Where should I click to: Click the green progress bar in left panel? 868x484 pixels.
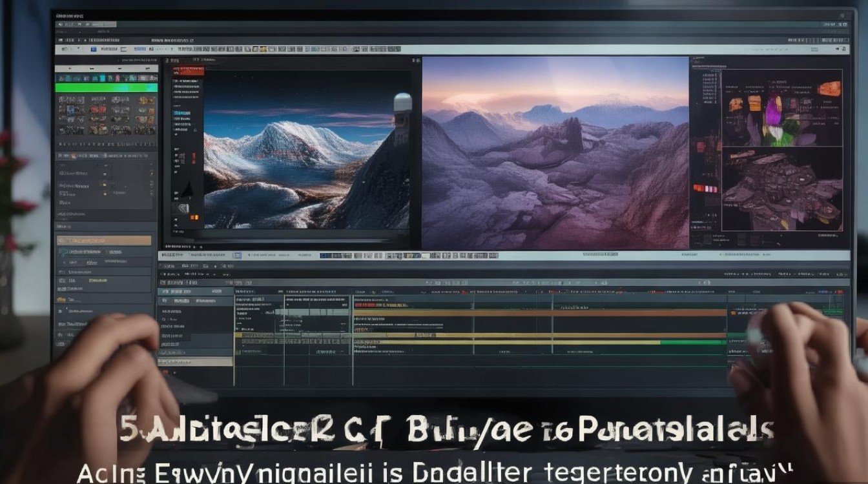106,87
